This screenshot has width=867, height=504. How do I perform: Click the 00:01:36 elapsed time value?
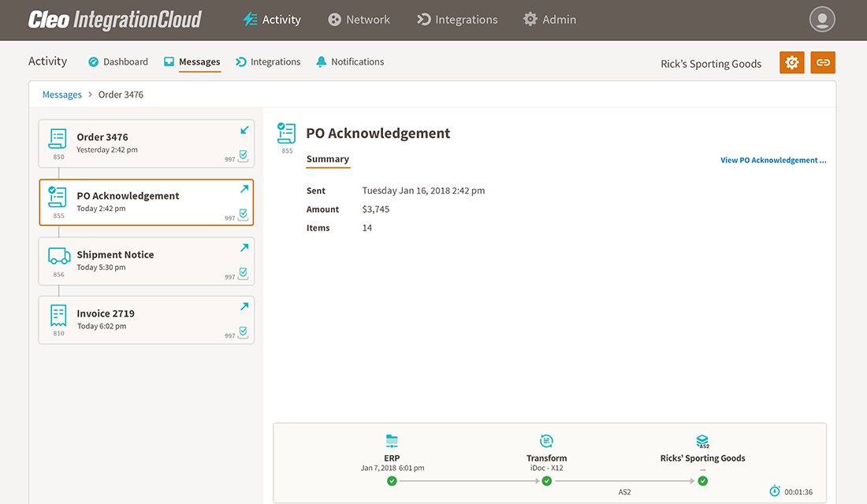point(798,492)
